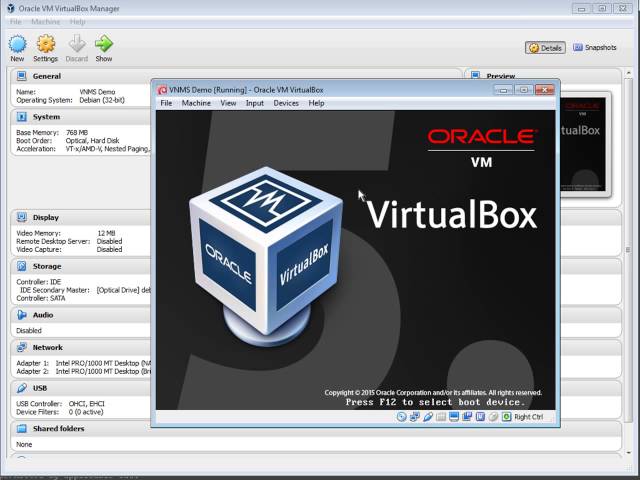This screenshot has height=480, width=640.
Task: Open the Devices menu in VM window
Action: coord(286,103)
